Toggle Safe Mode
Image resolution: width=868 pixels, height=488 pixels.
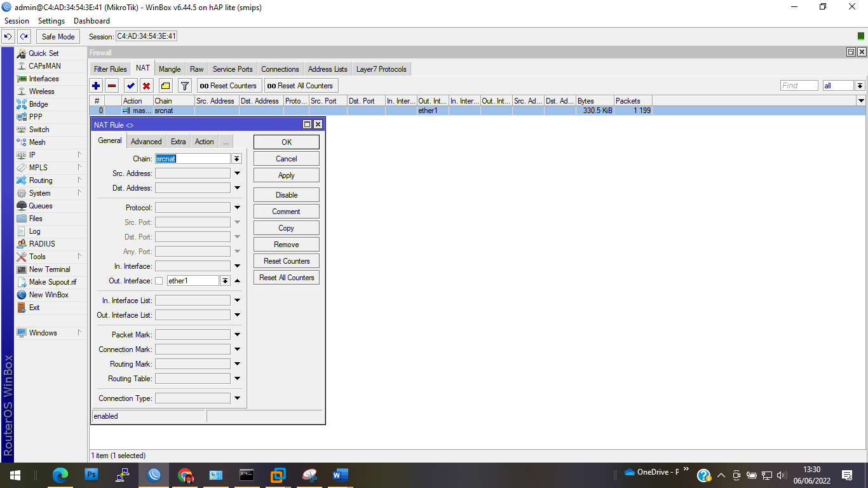pos(58,37)
